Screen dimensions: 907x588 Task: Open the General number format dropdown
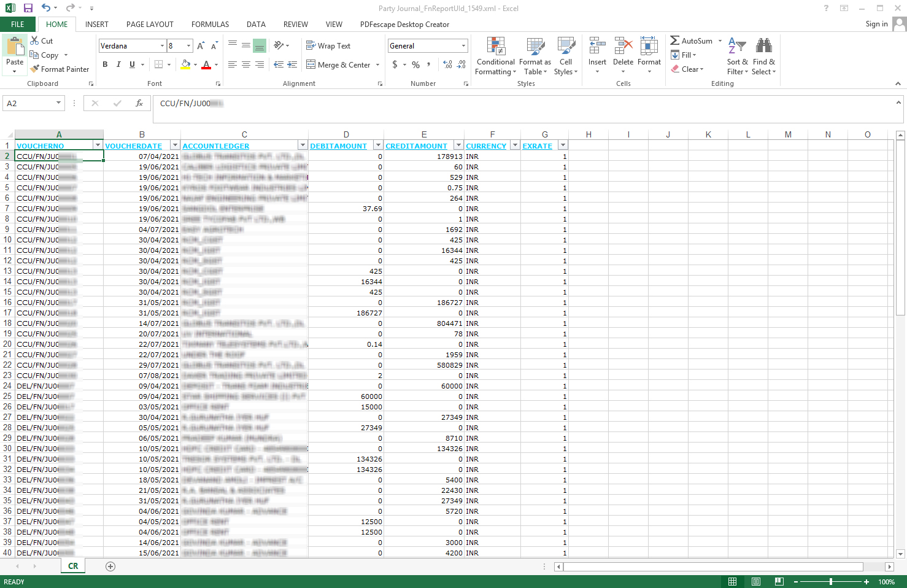pos(463,46)
